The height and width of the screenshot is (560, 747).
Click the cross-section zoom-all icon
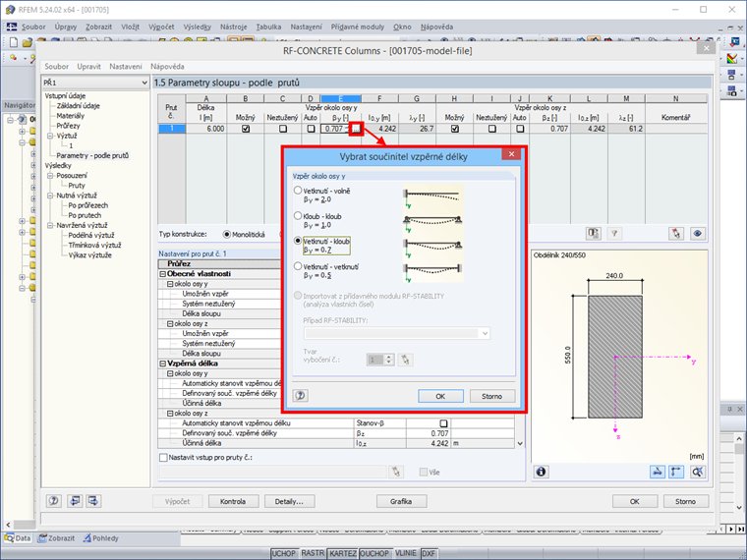pos(698,472)
